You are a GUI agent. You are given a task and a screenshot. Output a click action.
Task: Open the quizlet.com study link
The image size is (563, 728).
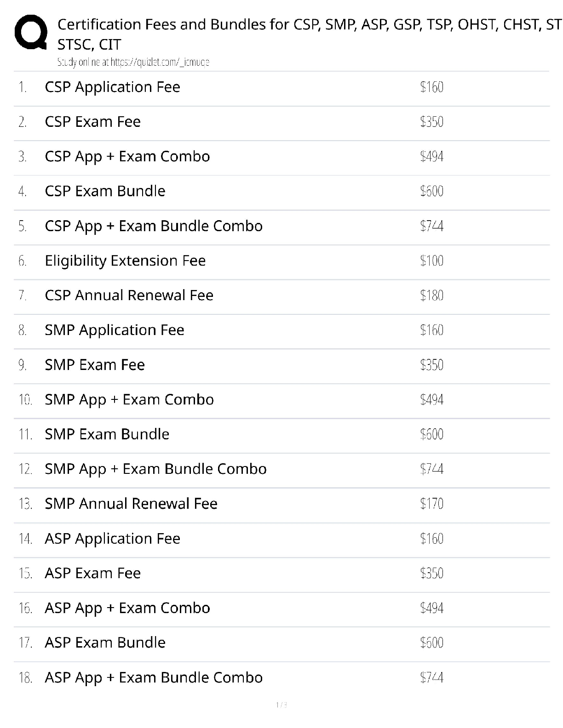133,62
